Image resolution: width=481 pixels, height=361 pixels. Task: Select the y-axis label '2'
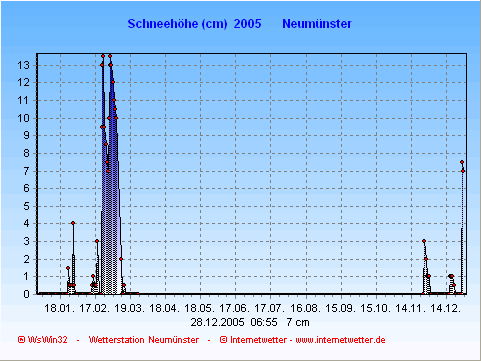27,259
